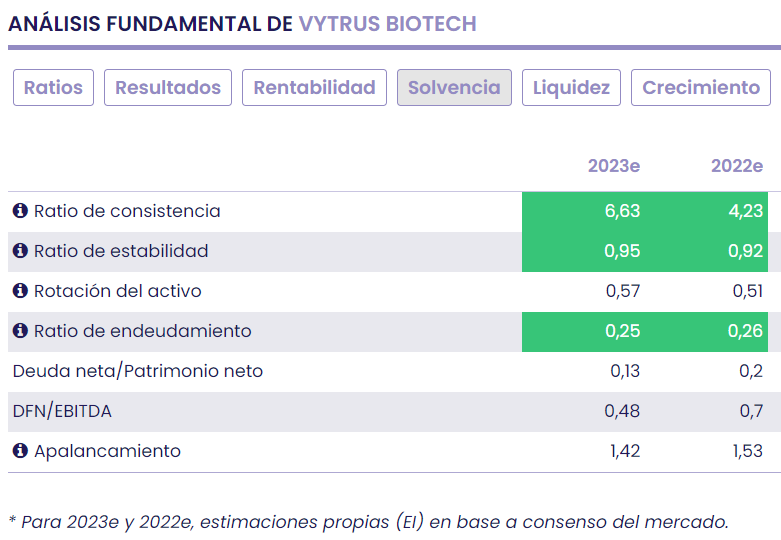
Task: Click the 1,42 Apalancamiento value
Action: click(624, 451)
